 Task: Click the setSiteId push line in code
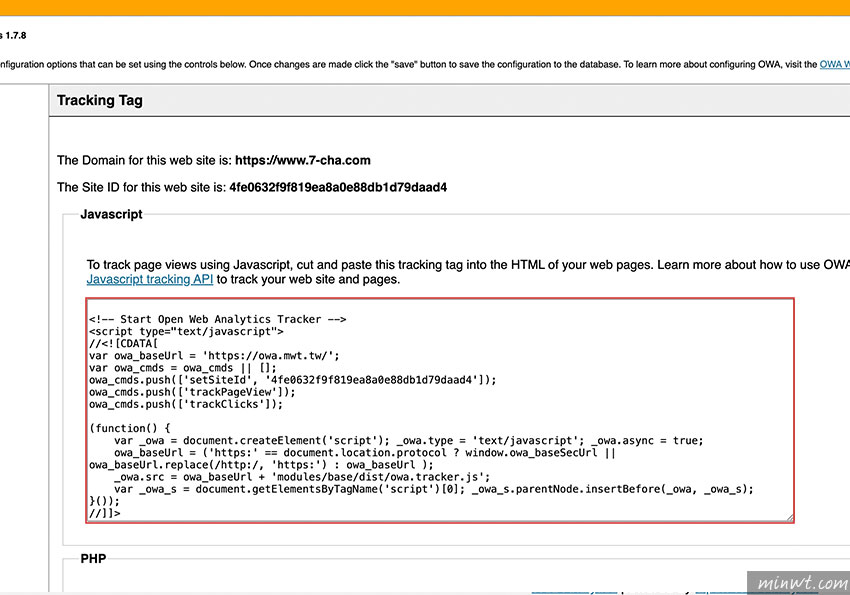[x=293, y=380]
